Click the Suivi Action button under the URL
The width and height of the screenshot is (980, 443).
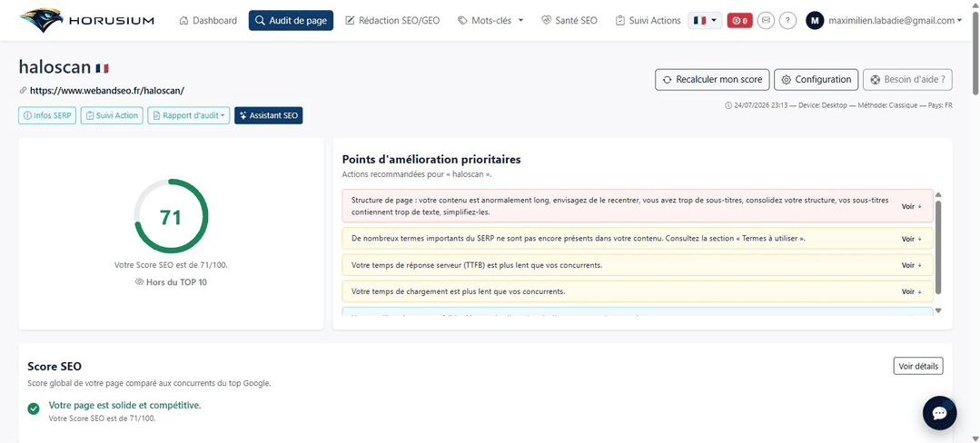click(x=112, y=115)
